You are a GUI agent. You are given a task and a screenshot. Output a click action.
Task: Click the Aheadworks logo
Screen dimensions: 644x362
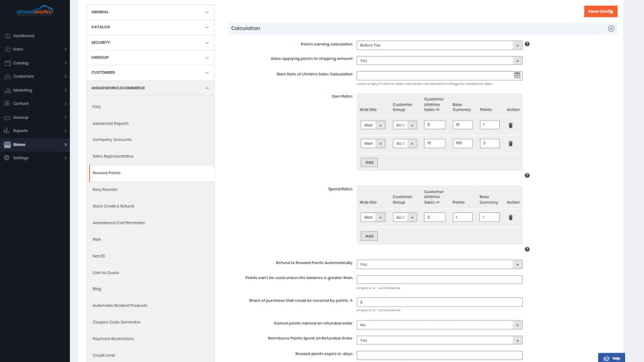click(35, 11)
